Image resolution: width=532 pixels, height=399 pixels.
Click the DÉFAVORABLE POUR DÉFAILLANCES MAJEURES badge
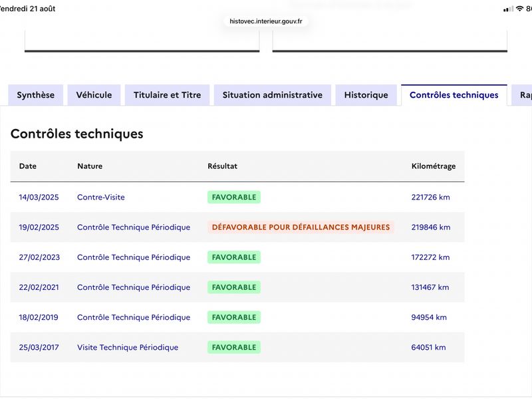point(301,227)
